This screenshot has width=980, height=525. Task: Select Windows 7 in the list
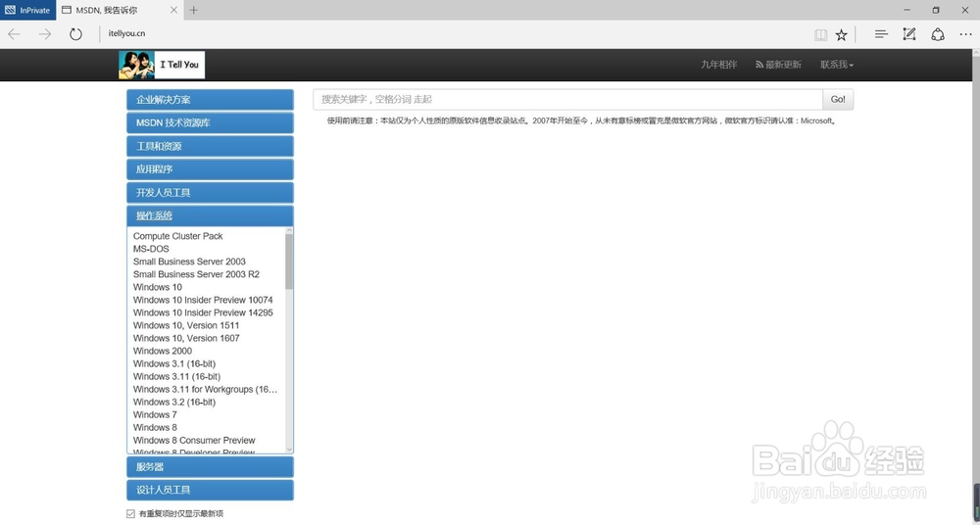point(155,414)
